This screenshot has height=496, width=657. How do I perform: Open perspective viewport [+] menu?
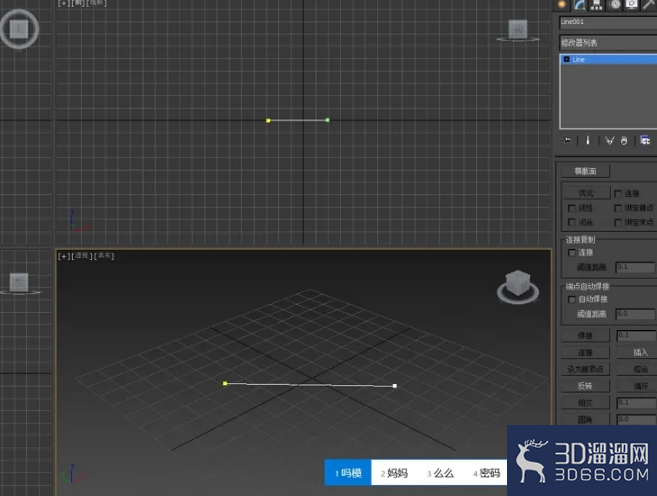click(64, 256)
